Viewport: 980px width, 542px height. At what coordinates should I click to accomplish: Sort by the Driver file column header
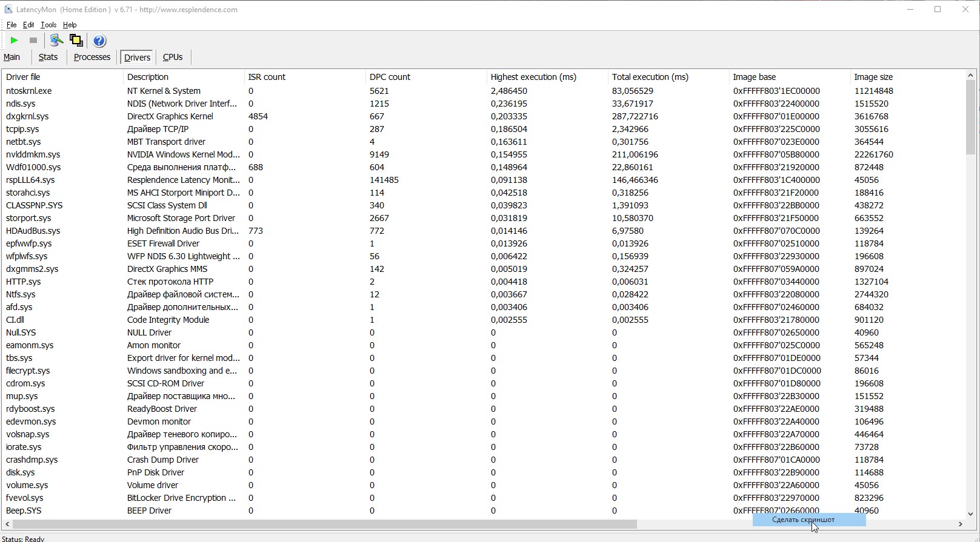62,77
